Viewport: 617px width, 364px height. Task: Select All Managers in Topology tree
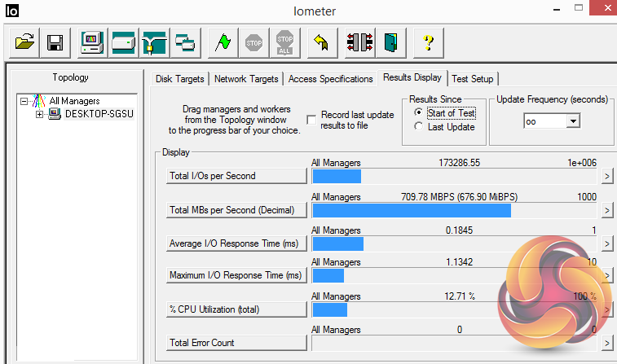[x=74, y=101]
